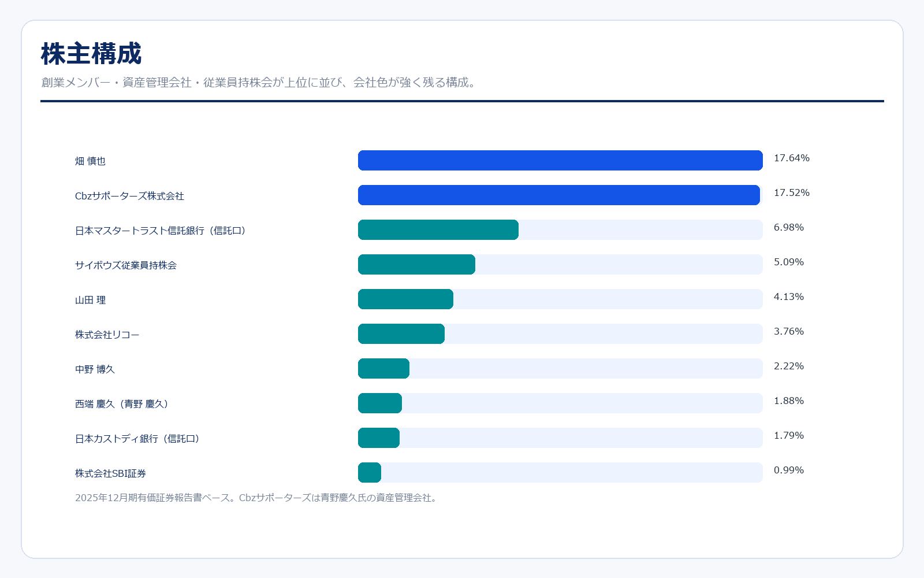The image size is (924, 578).
Task: Click the teal bar for 日本カストディ銀行
Action: 379,438
